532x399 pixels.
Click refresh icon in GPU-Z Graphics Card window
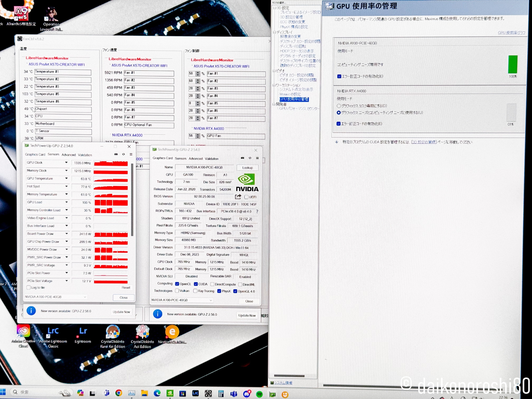tap(250, 158)
